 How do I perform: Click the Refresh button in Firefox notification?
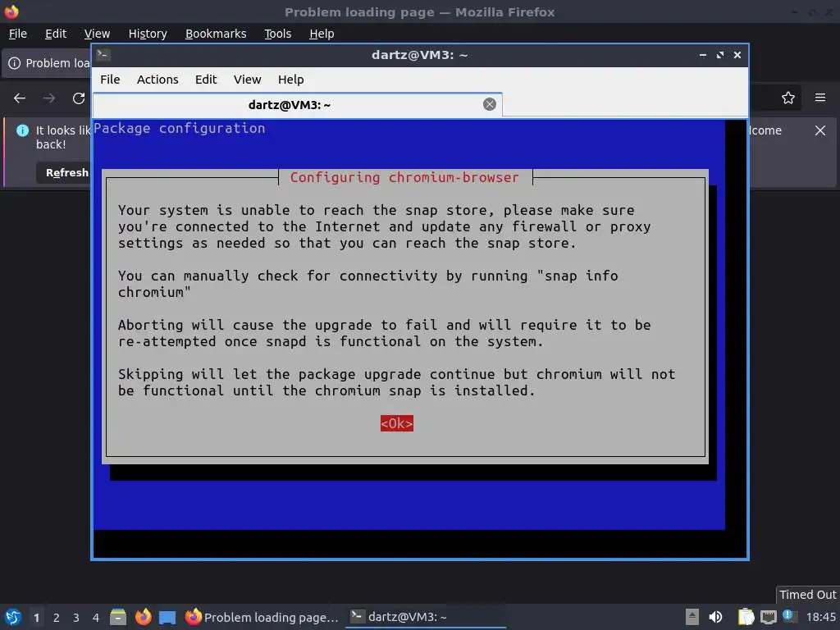point(63,172)
